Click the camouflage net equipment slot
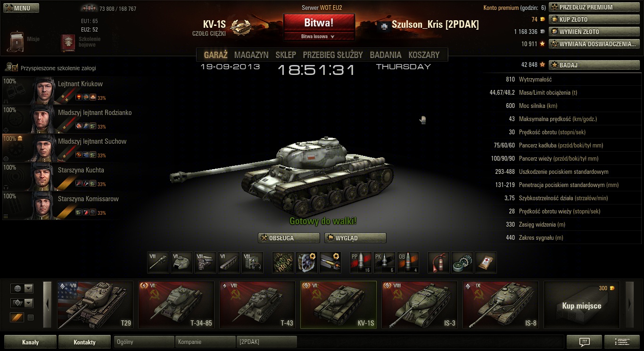The width and height of the screenshot is (644, 351). [x=283, y=262]
